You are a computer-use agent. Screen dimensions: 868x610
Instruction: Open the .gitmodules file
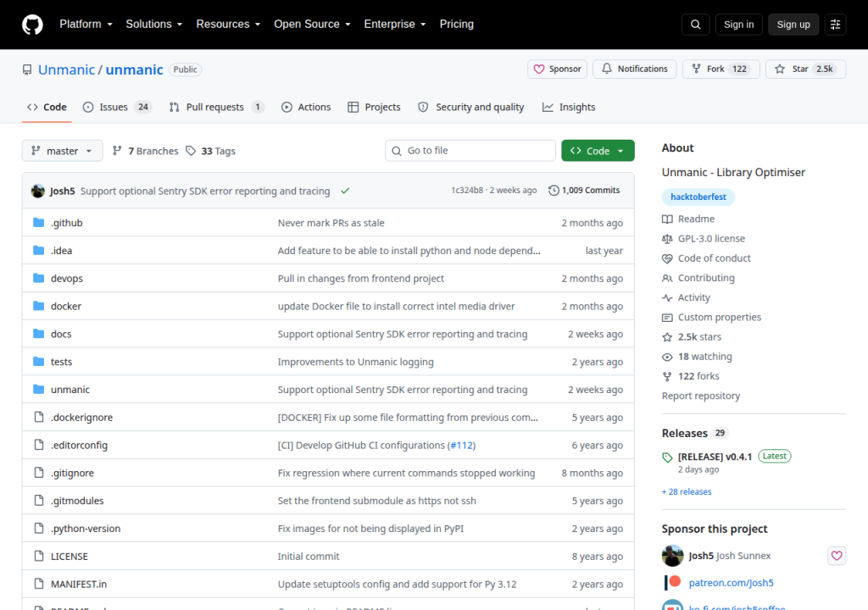click(77, 501)
